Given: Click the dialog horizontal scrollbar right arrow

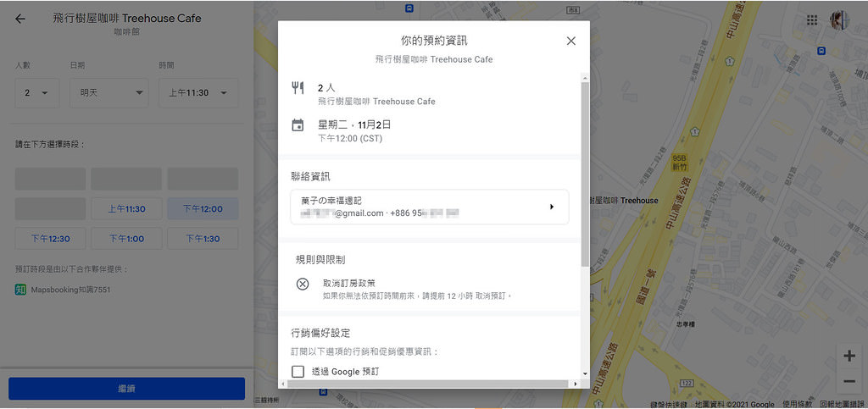Looking at the screenshot, I should coord(576,384).
